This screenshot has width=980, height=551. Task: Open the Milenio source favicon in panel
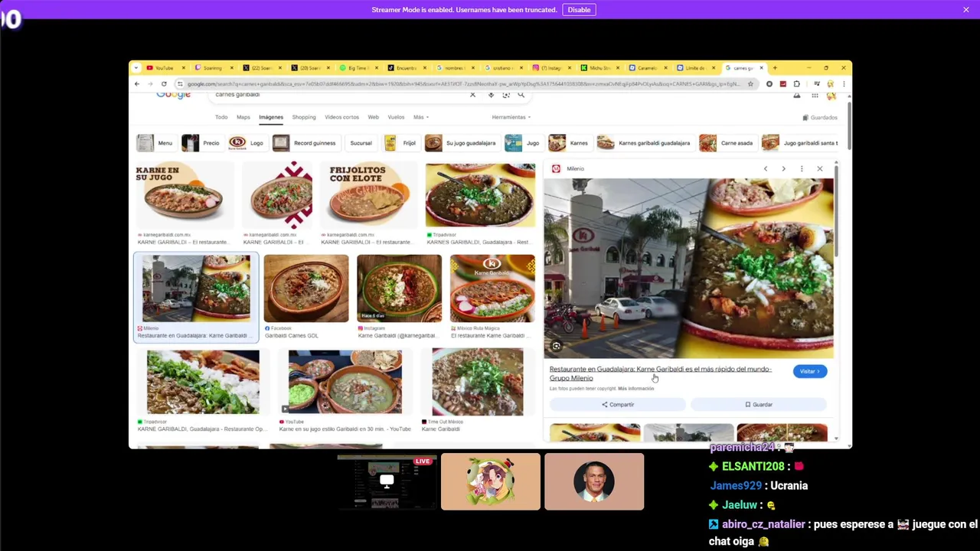[556, 169]
